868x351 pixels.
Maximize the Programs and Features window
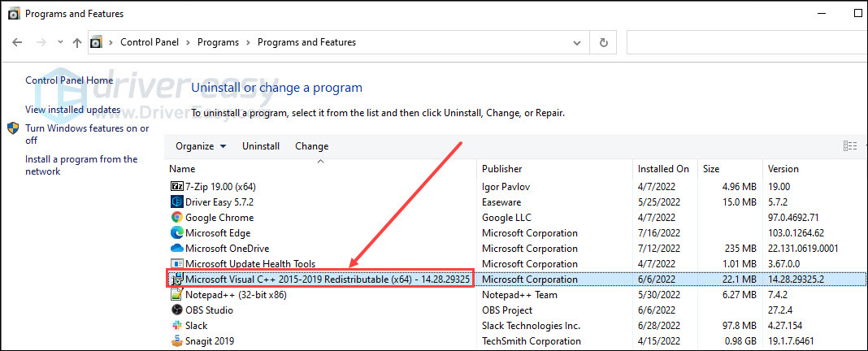coord(858,14)
